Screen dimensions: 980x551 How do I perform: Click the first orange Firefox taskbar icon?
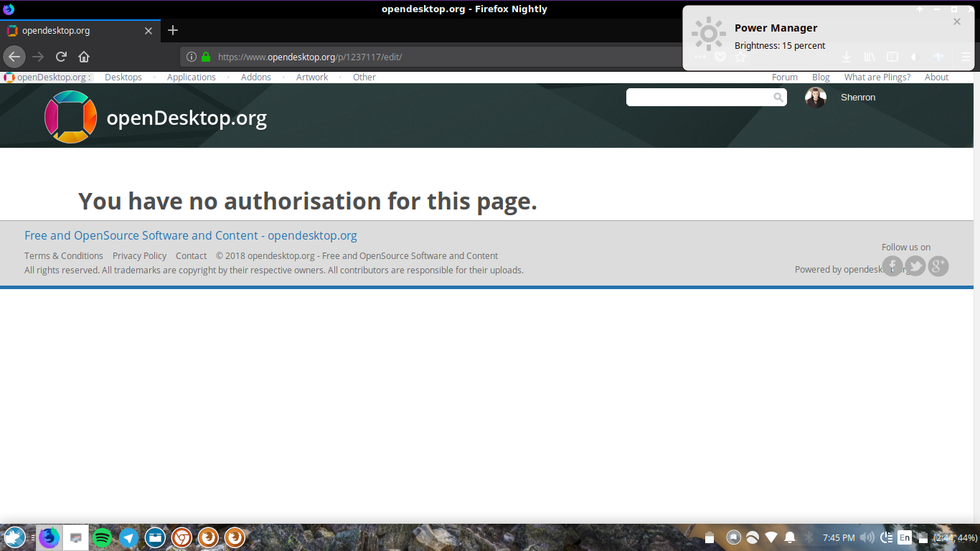(x=209, y=537)
